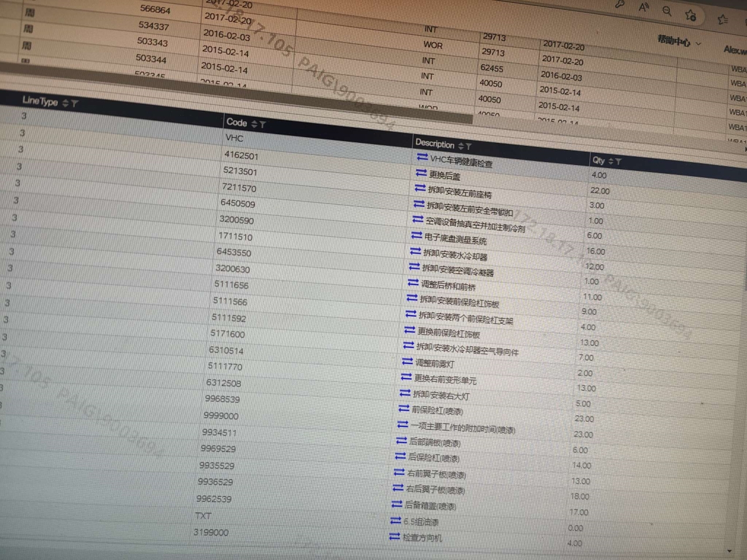Image resolution: width=747 pixels, height=560 pixels.
Task: Select code cell 3200630
Action: pyautogui.click(x=232, y=268)
